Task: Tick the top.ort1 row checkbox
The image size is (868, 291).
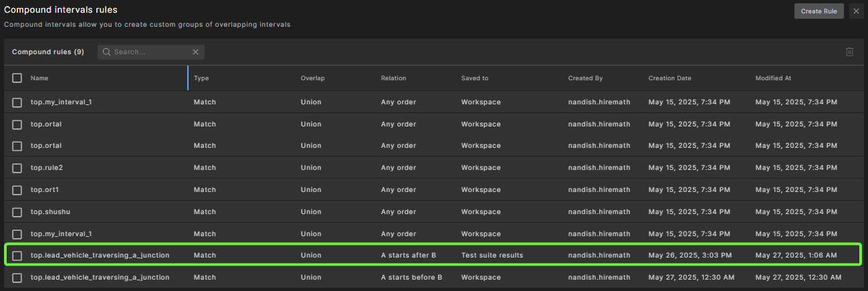Action: (x=17, y=190)
